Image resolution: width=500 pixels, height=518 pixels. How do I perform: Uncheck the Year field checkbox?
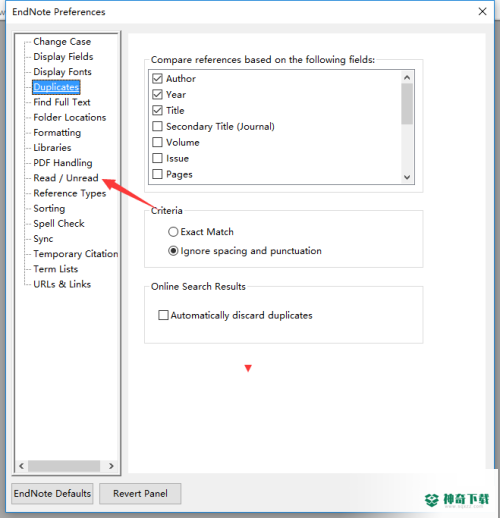coord(157,95)
